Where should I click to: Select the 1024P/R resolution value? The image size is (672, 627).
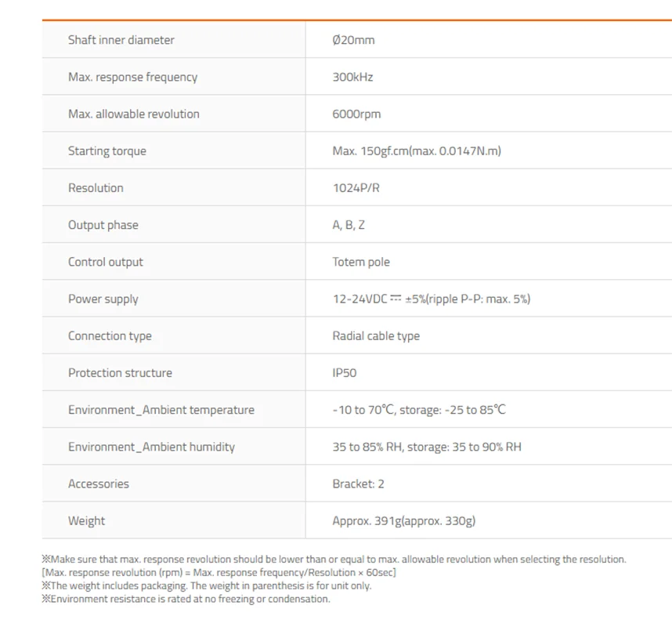tap(356, 188)
